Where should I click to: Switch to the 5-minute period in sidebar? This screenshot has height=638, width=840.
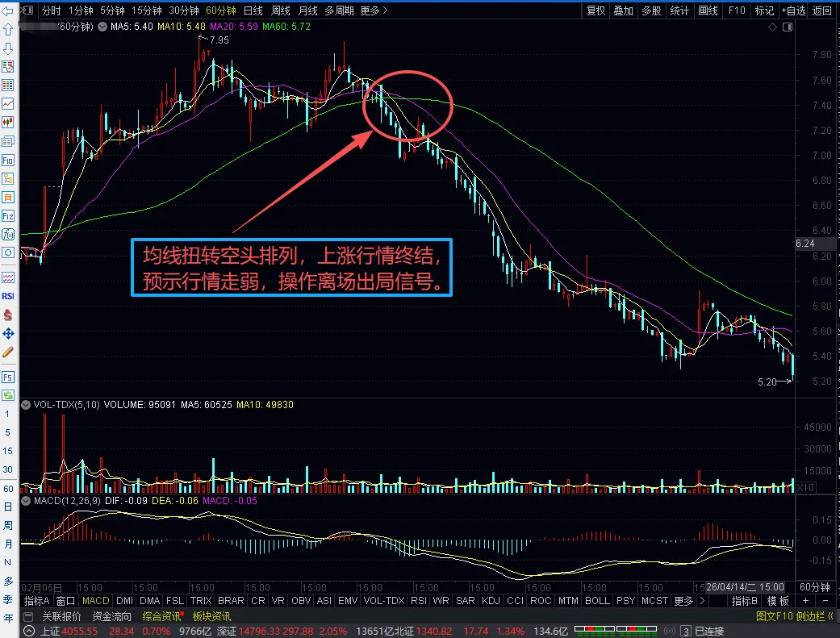tap(7, 432)
